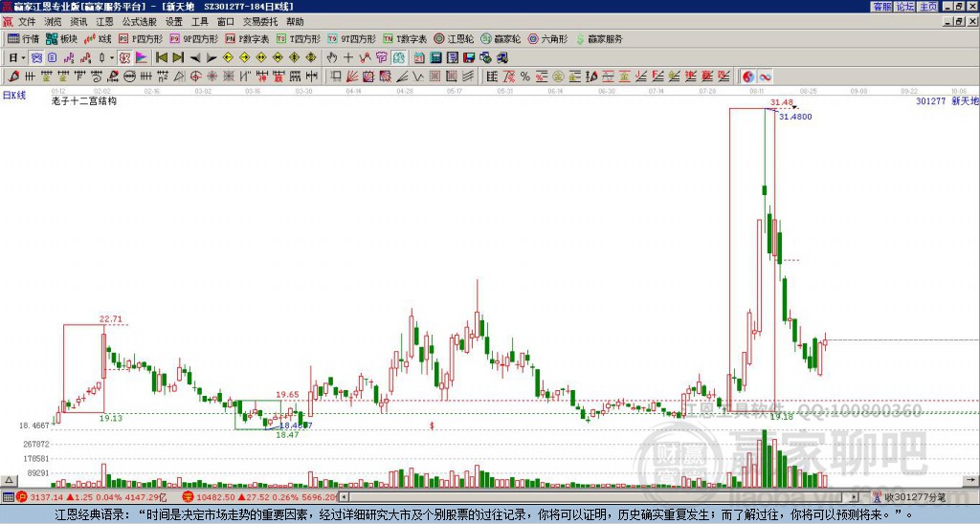Select the hand pan tool
The height and width of the screenshot is (524, 980).
[332, 58]
